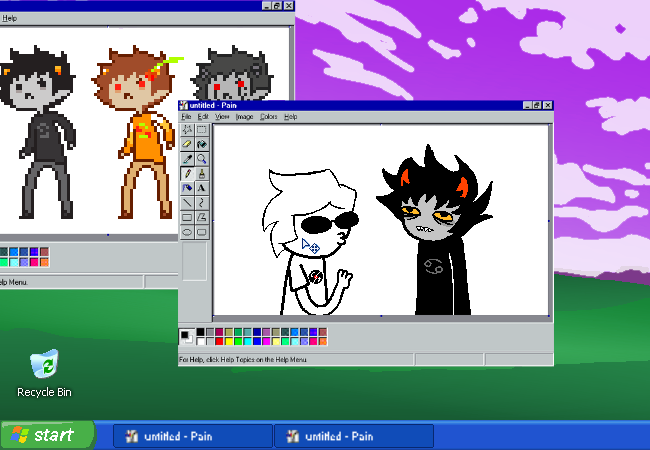
Task: Select the Rectangle shape tool
Action: (187, 217)
